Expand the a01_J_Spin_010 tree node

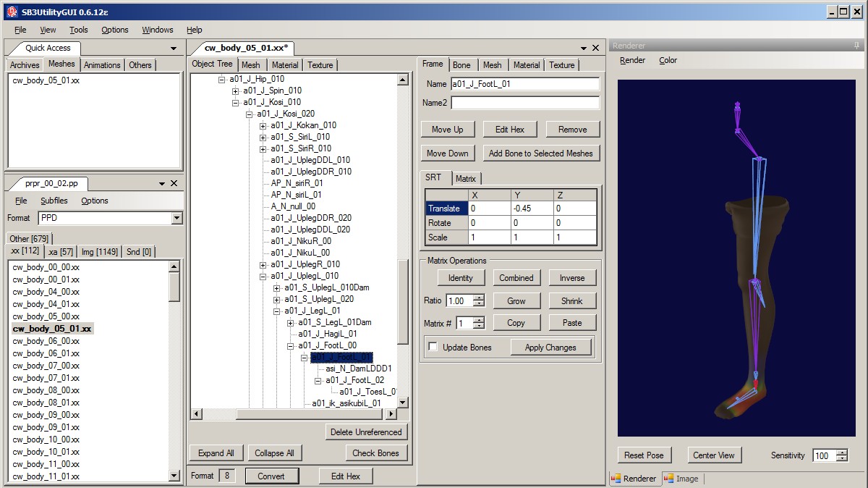pos(235,91)
